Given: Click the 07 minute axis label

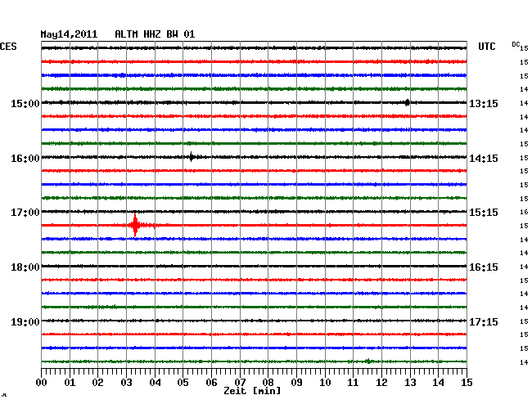Looking at the screenshot, I should pos(240,382).
